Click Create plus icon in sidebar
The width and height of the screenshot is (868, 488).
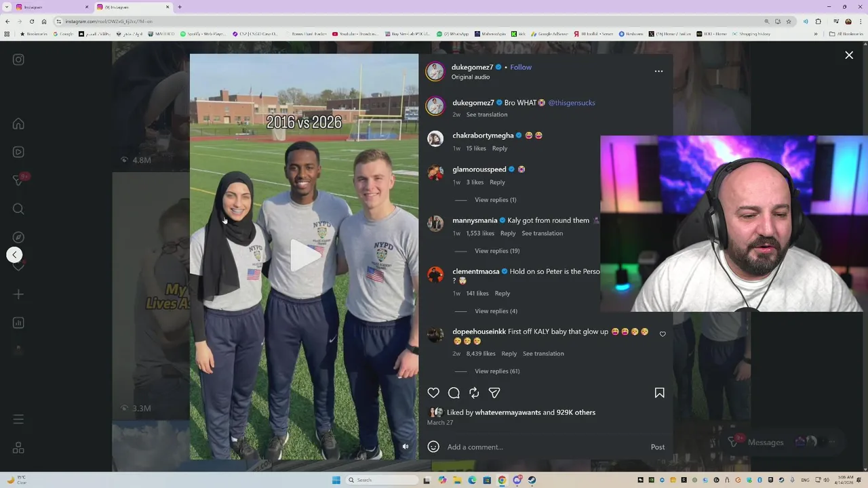(18, 294)
